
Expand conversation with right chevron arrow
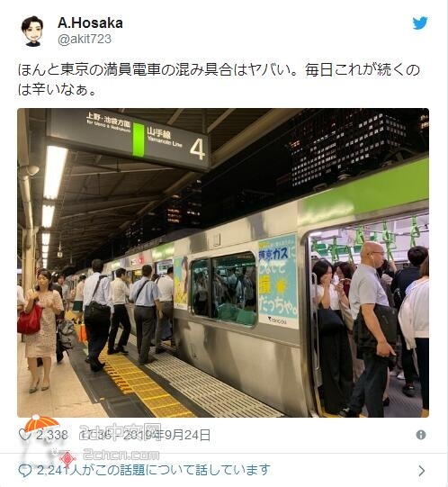[422, 471]
